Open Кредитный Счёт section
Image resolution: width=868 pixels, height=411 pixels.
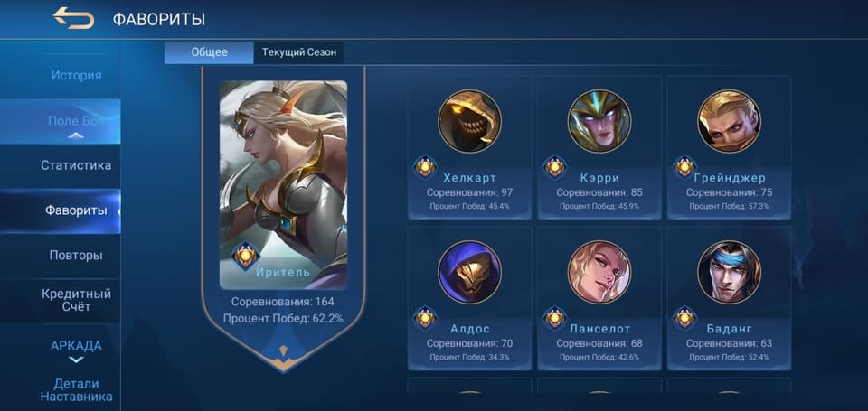point(76,300)
